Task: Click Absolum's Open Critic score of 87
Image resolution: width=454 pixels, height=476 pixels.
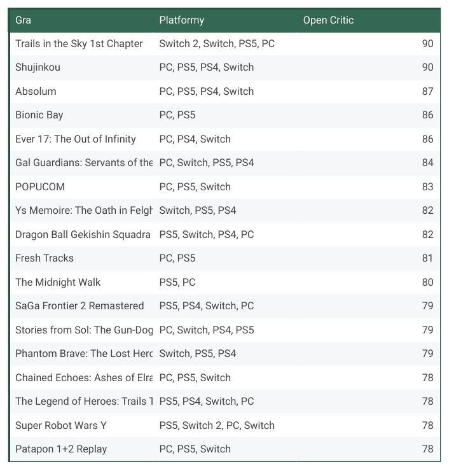Action: 427,92
